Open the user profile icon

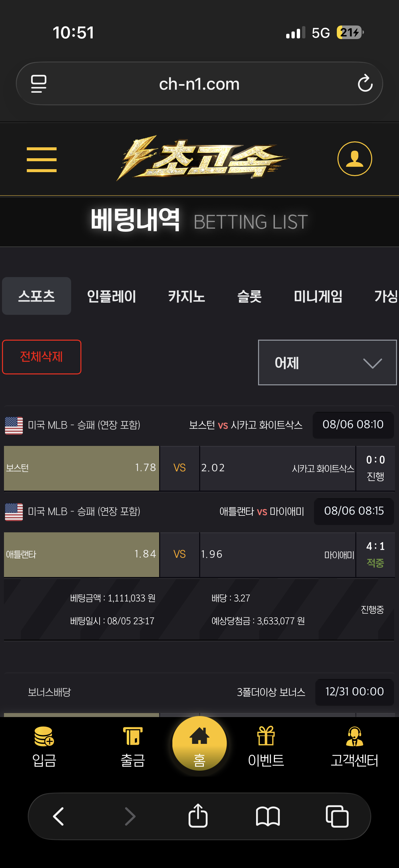(x=355, y=159)
